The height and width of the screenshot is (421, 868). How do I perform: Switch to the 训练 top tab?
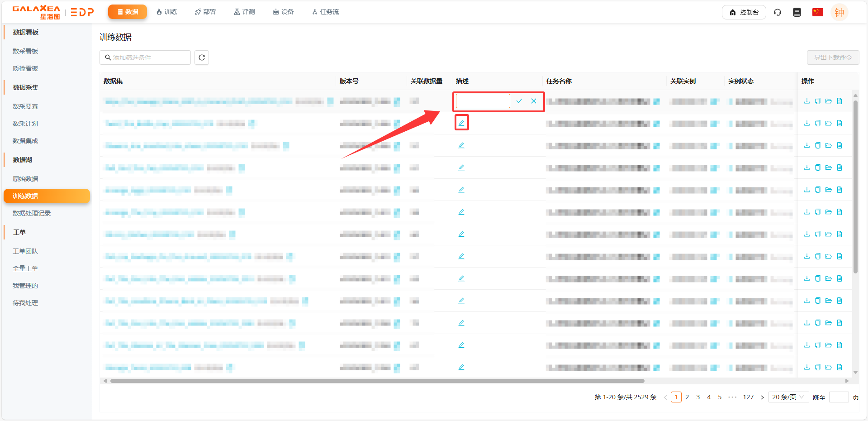tap(166, 12)
